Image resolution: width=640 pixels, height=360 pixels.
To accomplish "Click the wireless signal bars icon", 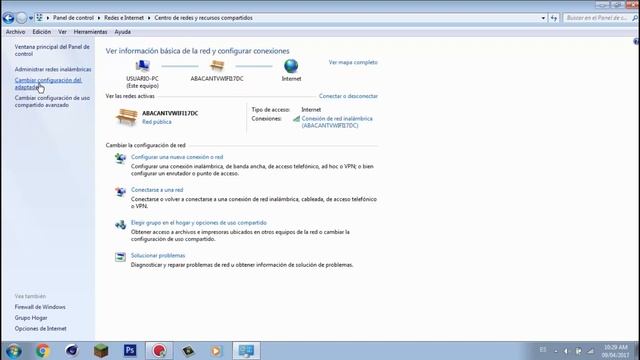I will [296, 119].
